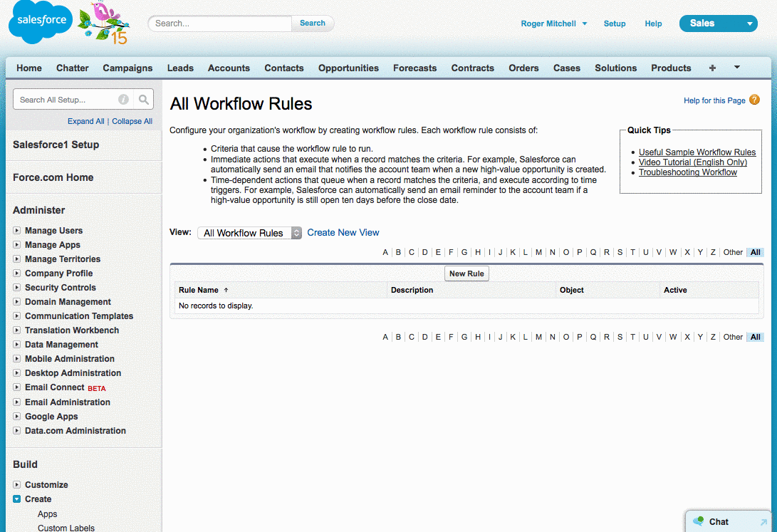This screenshot has height=532, width=777.
Task: Click the Spring '15 bird logo
Action: click(x=103, y=22)
